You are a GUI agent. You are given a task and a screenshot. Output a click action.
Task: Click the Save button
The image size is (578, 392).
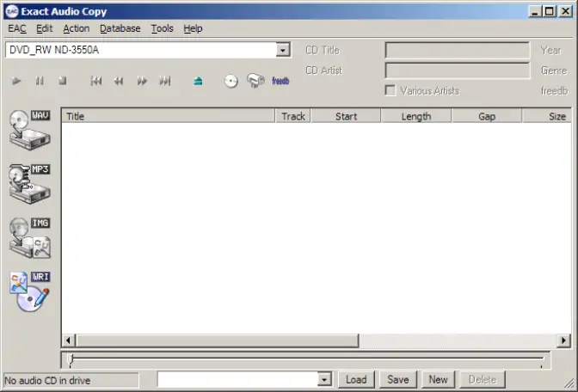(397, 379)
